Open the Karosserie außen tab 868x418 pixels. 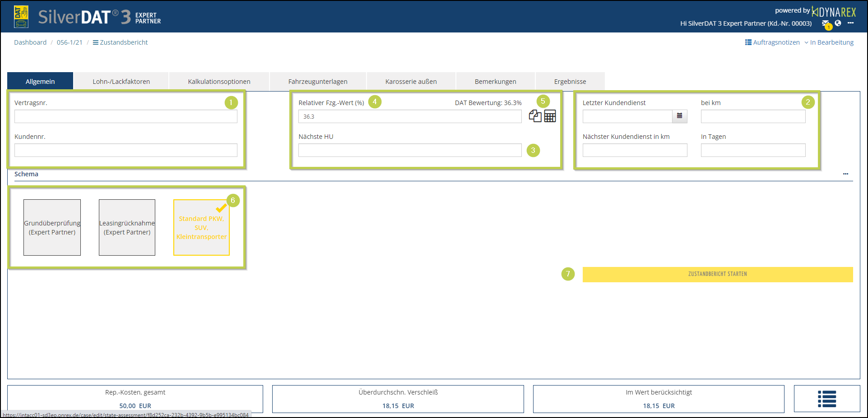coord(411,82)
